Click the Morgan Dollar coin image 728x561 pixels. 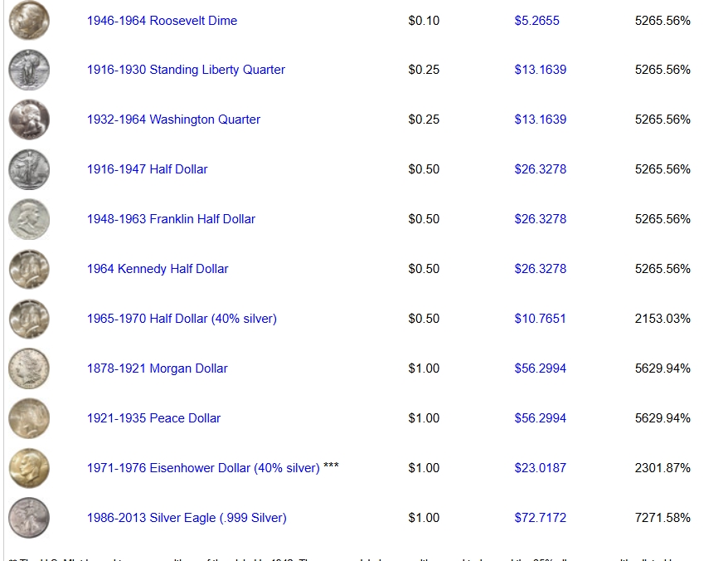(28, 368)
